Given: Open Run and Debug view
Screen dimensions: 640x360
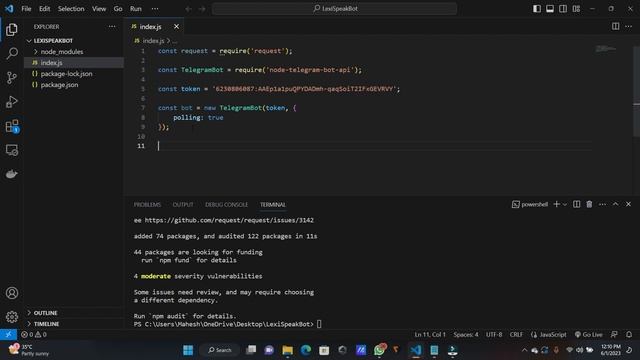Looking at the screenshot, I should pyautogui.click(x=12, y=102).
